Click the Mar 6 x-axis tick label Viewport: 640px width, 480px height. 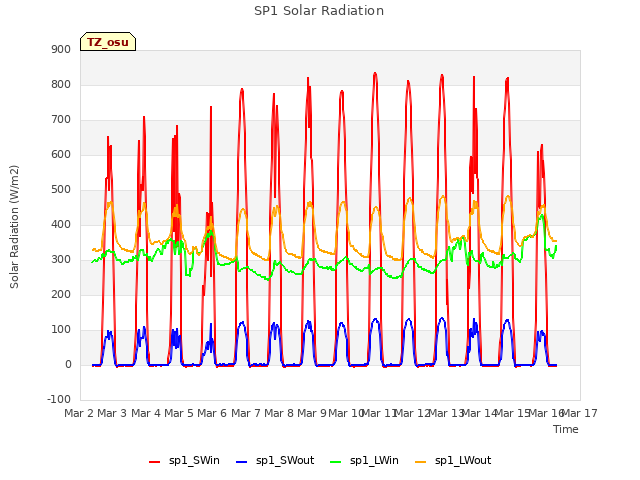(x=212, y=413)
